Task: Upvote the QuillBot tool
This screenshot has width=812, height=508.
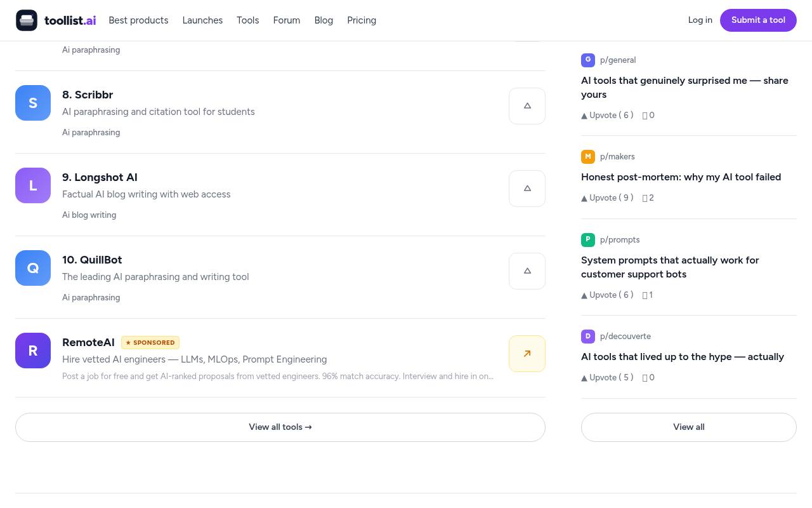Action: pos(527,271)
